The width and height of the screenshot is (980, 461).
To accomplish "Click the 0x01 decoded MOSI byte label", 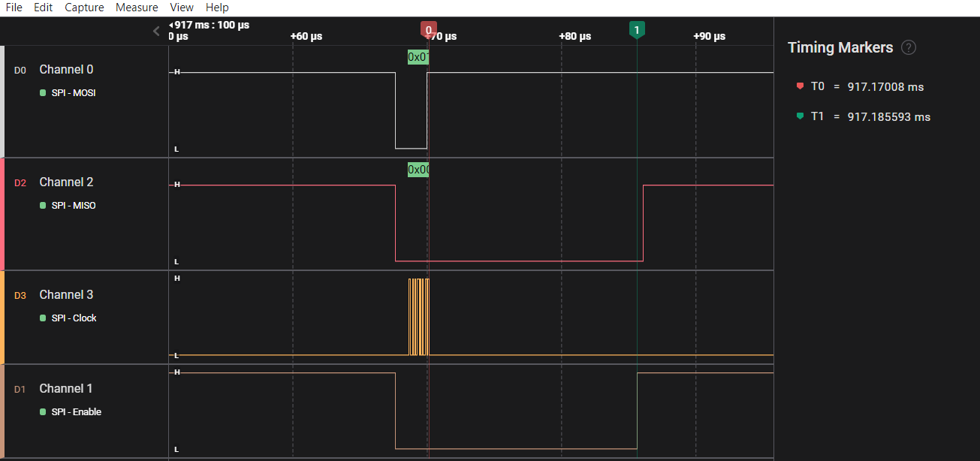I will pyautogui.click(x=418, y=57).
